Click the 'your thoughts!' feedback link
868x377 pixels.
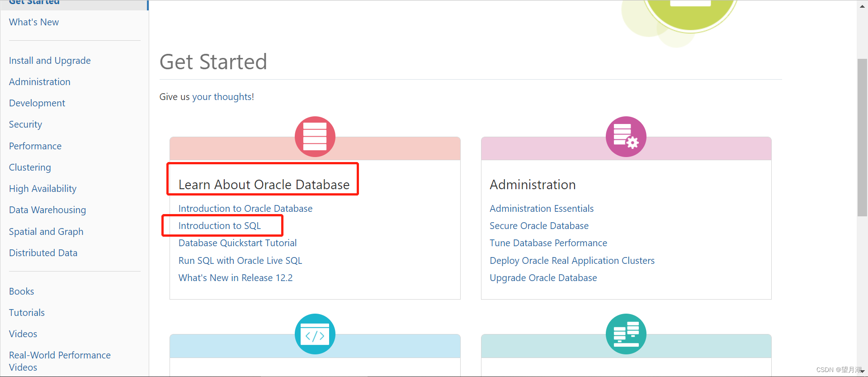tap(223, 97)
